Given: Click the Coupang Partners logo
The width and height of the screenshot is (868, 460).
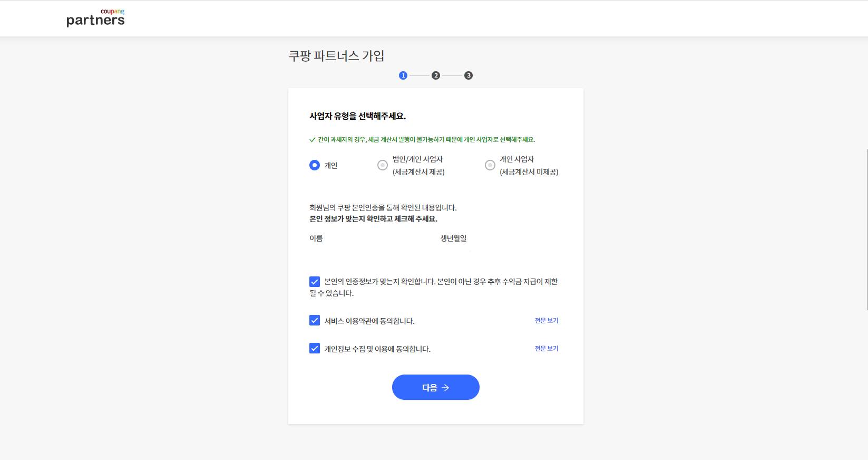Looking at the screenshot, I should click(95, 18).
